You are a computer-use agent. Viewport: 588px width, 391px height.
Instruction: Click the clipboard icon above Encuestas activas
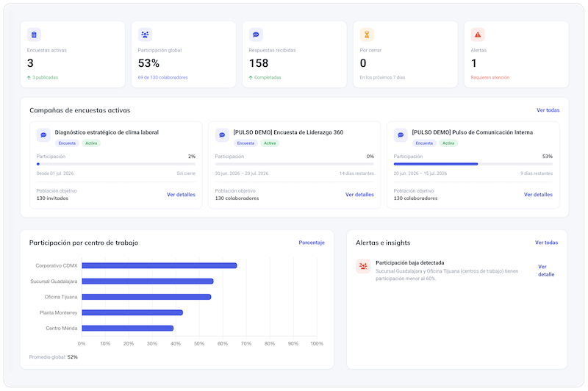pos(34,35)
